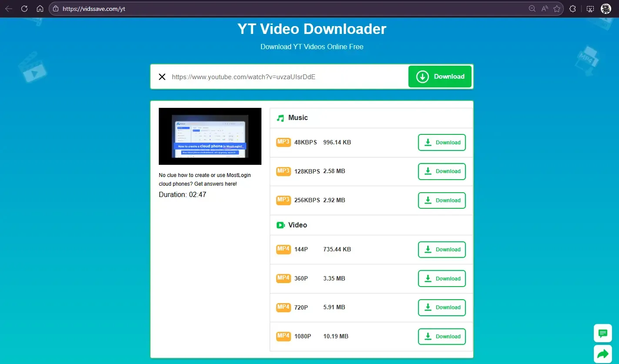Click the Music section note icon
The width and height of the screenshot is (619, 364).
pyautogui.click(x=280, y=117)
